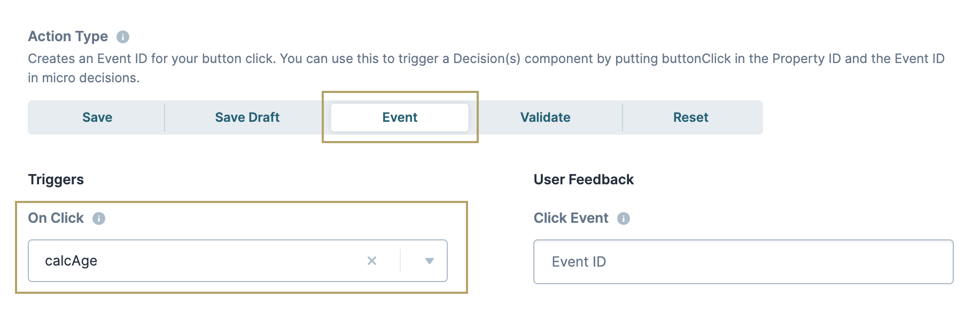Click the User Feedback section heading
This screenshot has width=980, height=312.
(584, 180)
